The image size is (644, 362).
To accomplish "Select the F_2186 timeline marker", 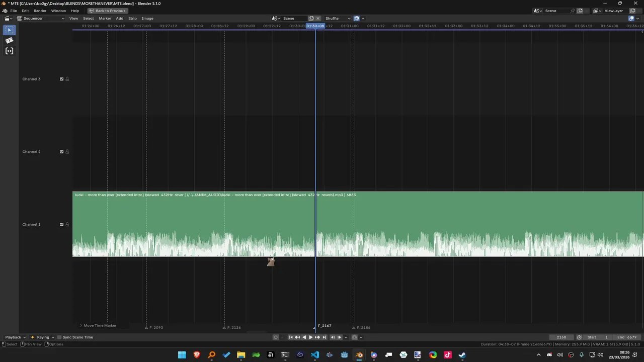I will point(361,327).
